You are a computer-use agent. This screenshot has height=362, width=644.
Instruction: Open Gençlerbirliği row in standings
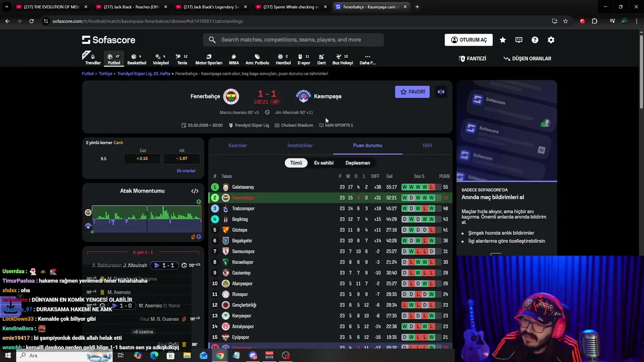(x=330, y=305)
